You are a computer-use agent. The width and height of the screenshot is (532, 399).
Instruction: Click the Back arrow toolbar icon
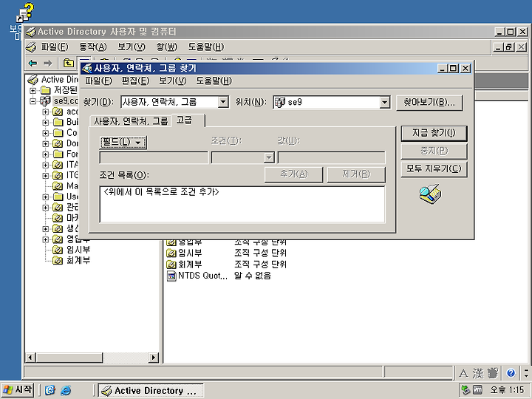33,63
